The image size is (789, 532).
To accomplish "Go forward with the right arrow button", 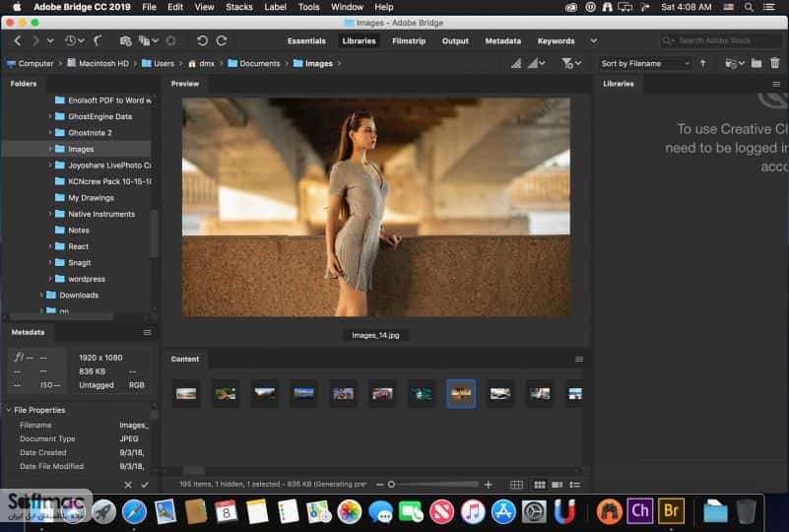I will point(35,40).
